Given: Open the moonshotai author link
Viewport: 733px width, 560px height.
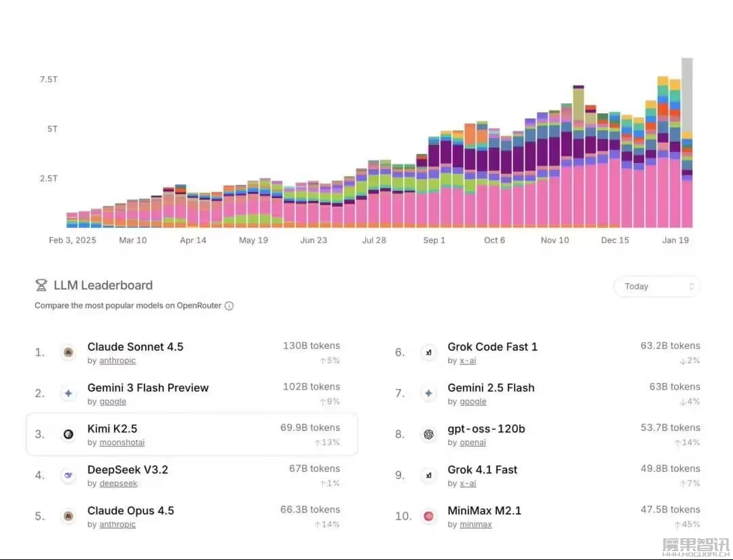Looking at the screenshot, I should point(122,443).
